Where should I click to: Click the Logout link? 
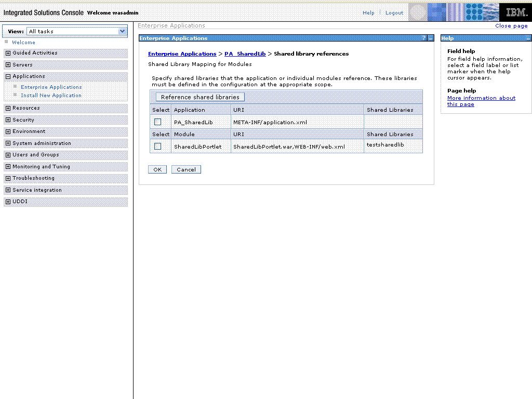pos(394,12)
